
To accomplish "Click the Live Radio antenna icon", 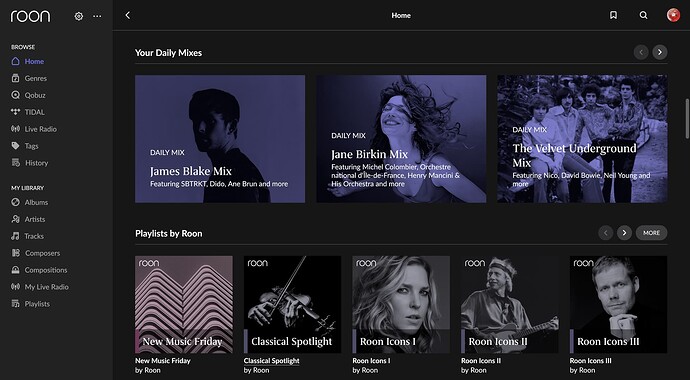I will click(x=15, y=129).
